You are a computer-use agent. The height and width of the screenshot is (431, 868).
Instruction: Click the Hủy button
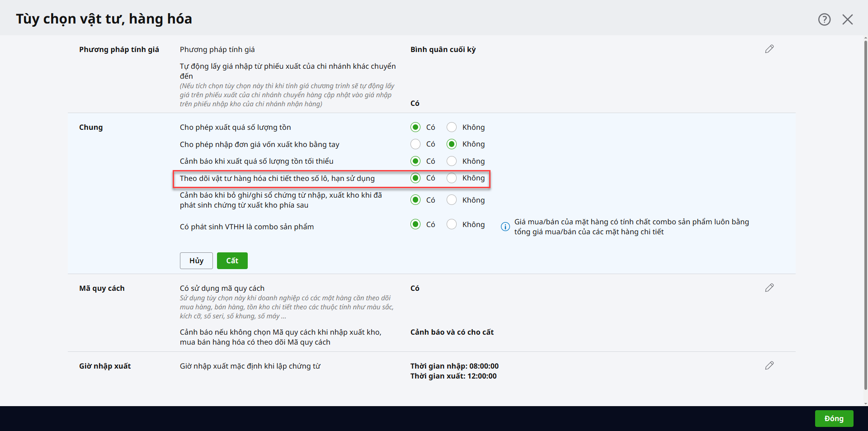pyautogui.click(x=196, y=260)
